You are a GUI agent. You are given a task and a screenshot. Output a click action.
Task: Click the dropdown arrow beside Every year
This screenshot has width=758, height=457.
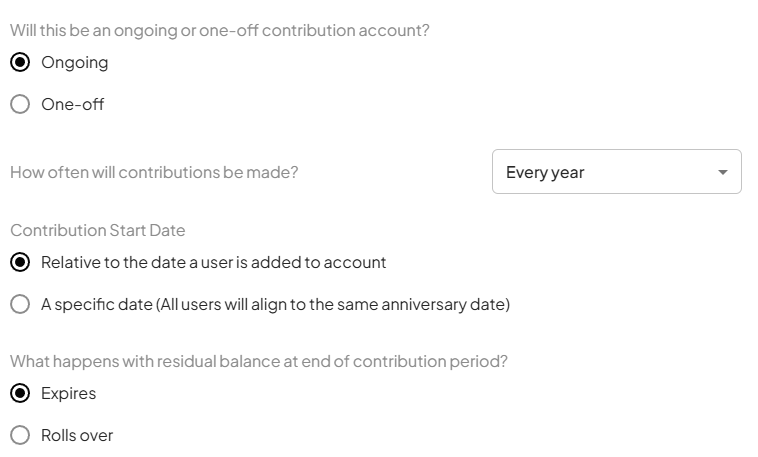(x=722, y=172)
